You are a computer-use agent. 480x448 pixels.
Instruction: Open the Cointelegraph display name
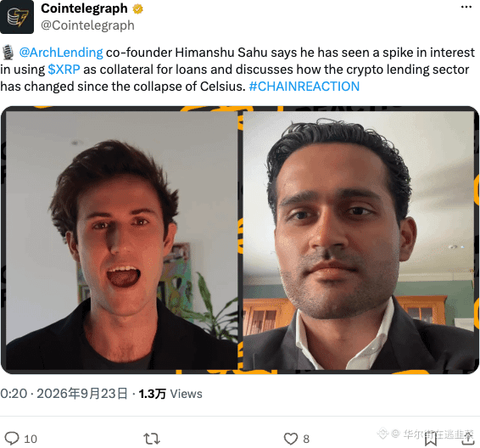click(84, 8)
